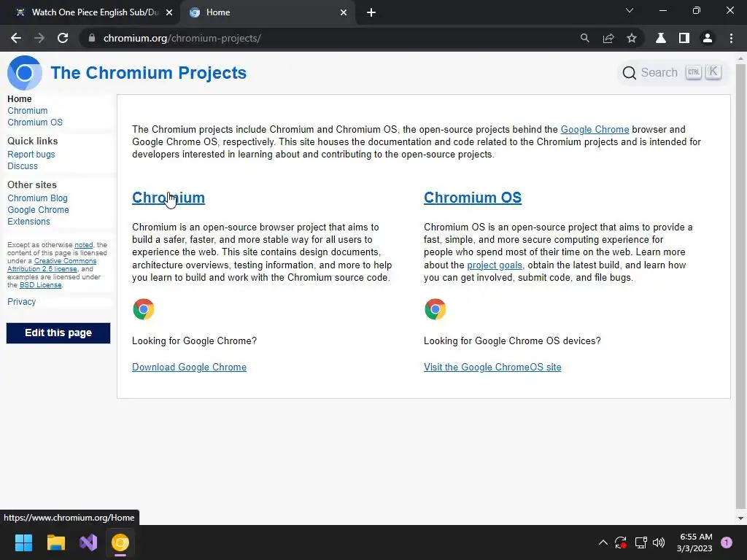Open the BSD License link

pos(41,285)
